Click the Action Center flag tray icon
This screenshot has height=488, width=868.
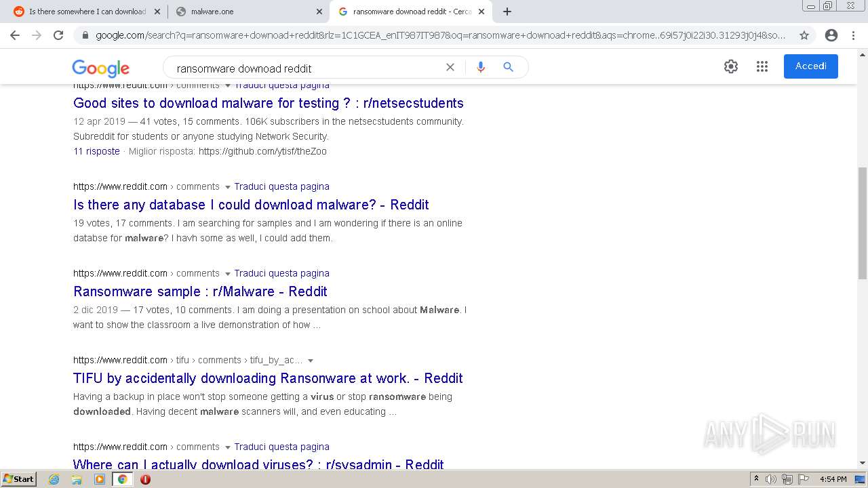(804, 479)
